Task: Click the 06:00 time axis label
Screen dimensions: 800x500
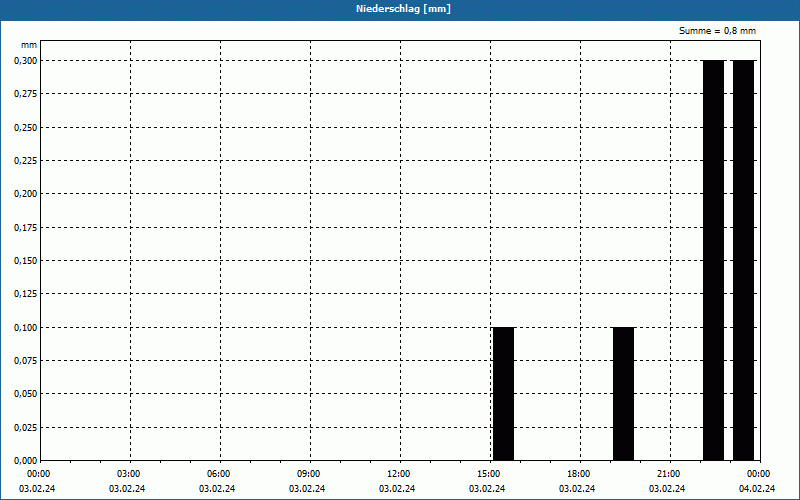Action: coord(220,474)
